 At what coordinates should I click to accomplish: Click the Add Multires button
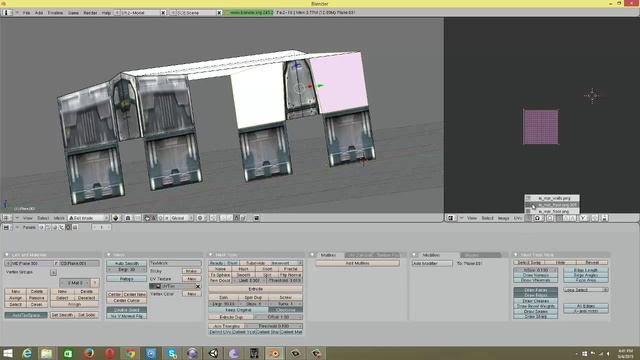[x=357, y=264]
